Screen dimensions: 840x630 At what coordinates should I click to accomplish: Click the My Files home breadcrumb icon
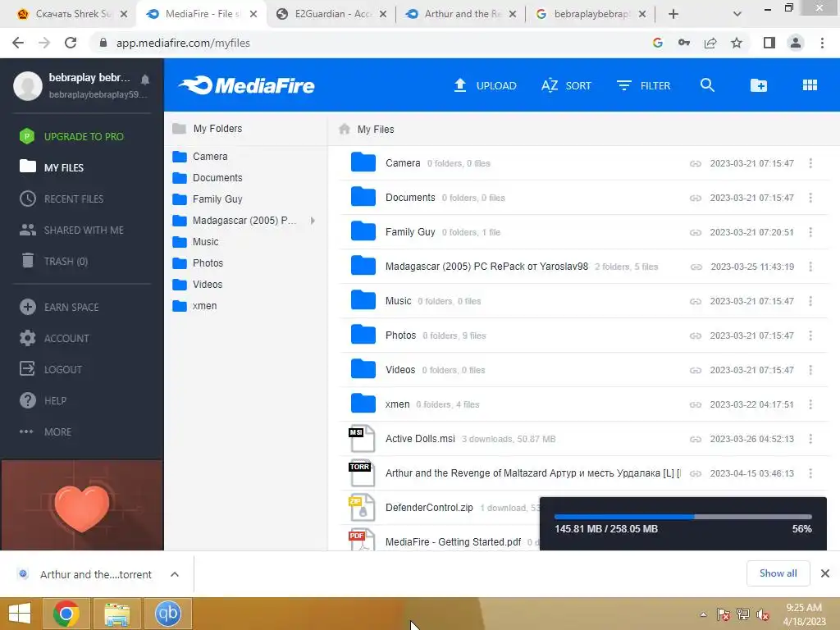345,129
